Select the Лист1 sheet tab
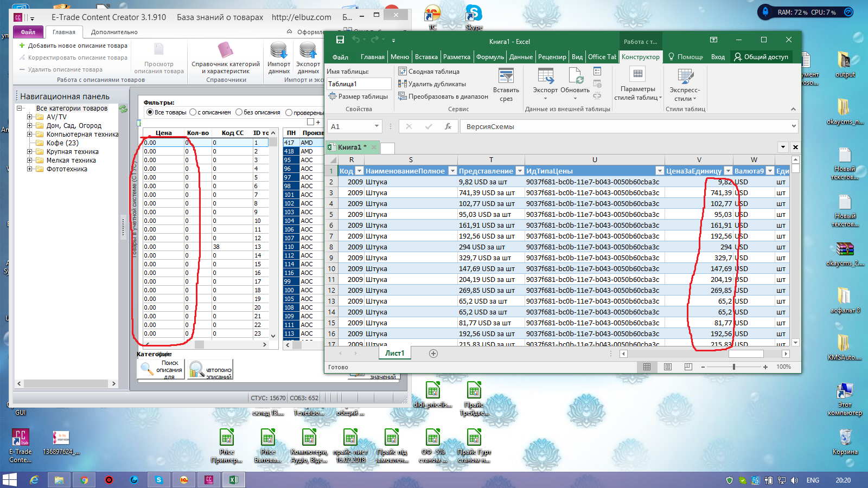Viewport: 868px width, 488px height. (394, 353)
